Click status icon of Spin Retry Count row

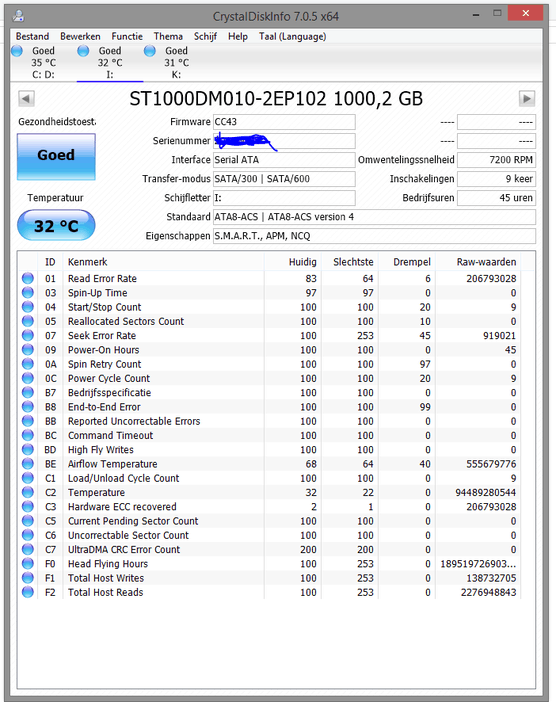click(28, 364)
